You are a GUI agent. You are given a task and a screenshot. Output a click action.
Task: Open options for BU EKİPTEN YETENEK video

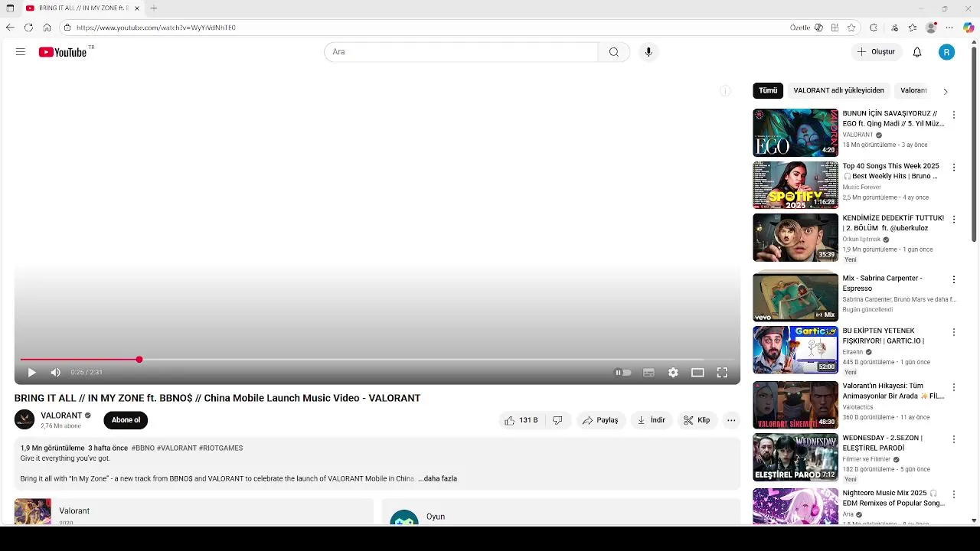tap(954, 332)
